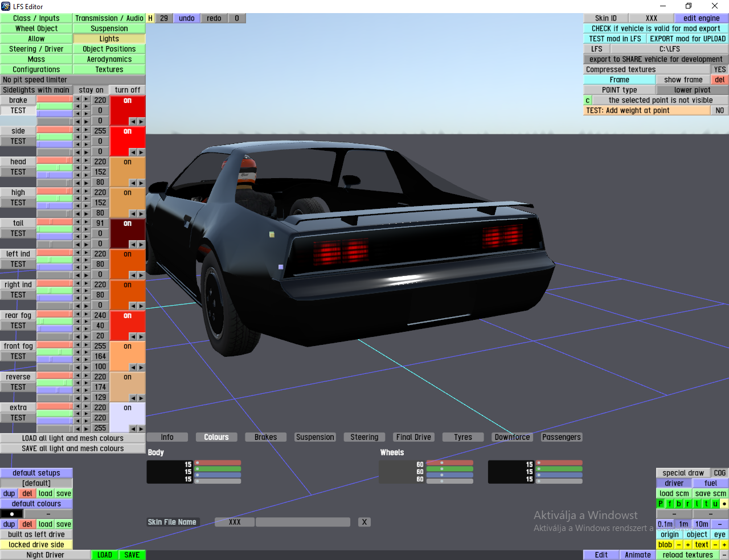729x560 pixels.
Task: Click the tail red colour slider
Action: click(55, 222)
